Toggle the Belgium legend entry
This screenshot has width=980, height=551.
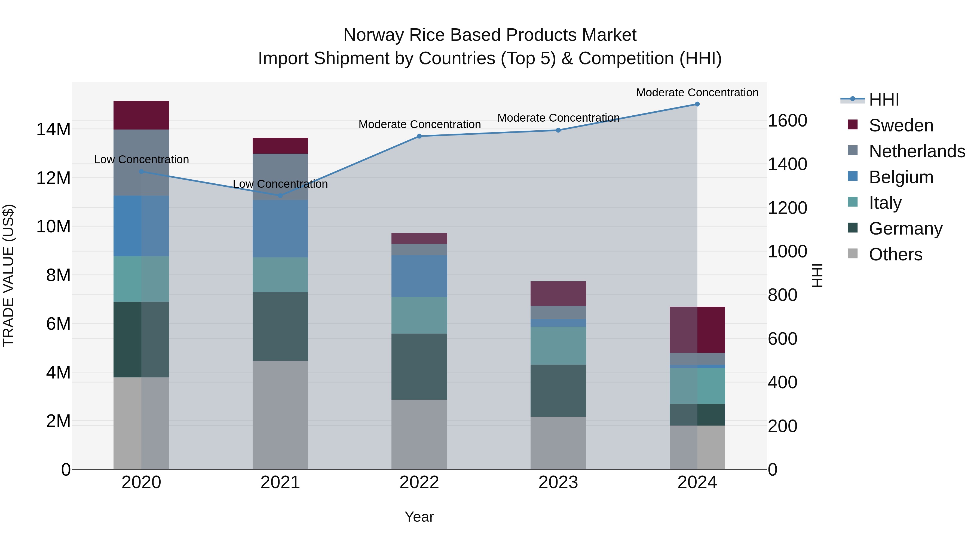pos(891,177)
